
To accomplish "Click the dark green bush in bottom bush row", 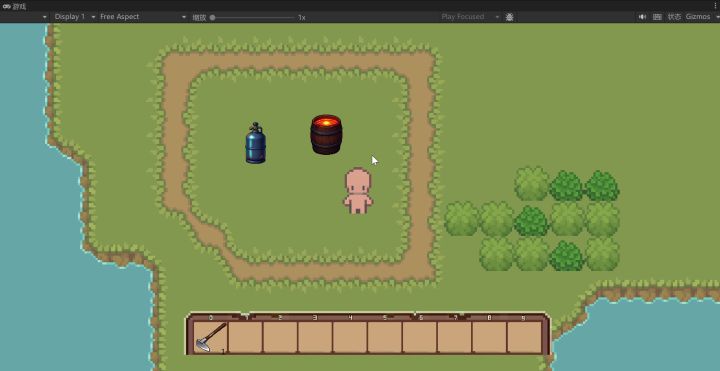I will (567, 255).
